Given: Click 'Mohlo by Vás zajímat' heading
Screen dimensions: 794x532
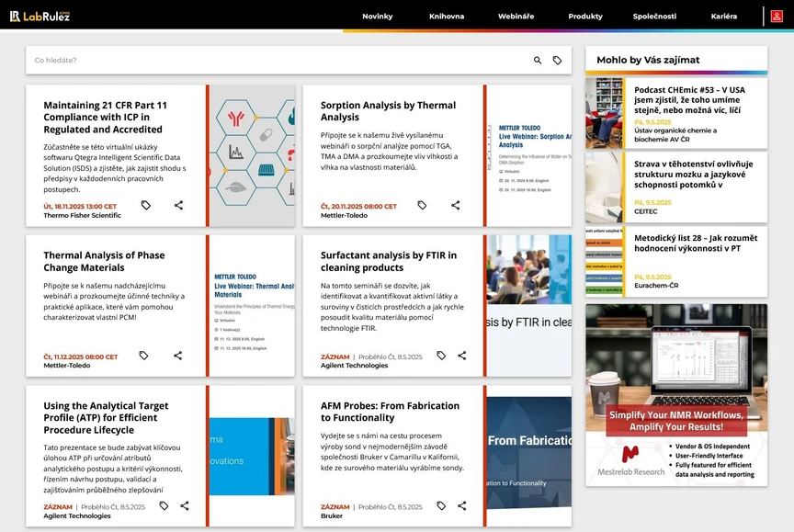Looking at the screenshot, I should [648, 60].
